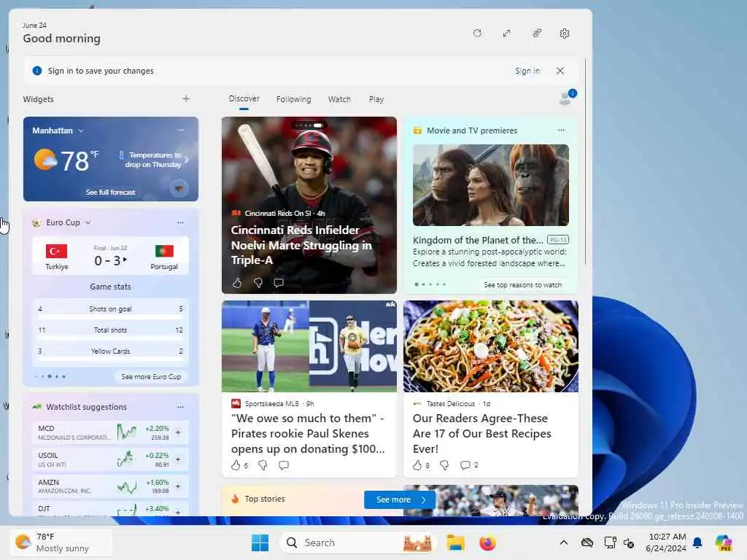Comment on the Paul Skenes article

pos(284,464)
